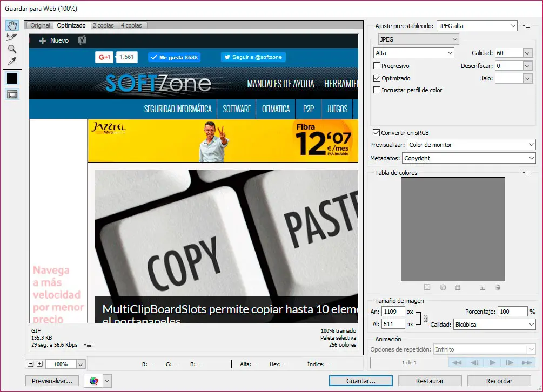Open the Metadatos Copyright dropdown
Viewport: 543px width, 392px height.
point(468,158)
